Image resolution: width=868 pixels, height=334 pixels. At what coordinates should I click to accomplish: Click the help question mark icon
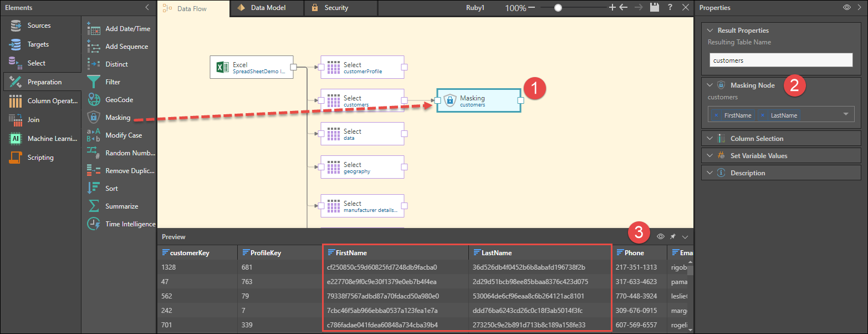(670, 8)
